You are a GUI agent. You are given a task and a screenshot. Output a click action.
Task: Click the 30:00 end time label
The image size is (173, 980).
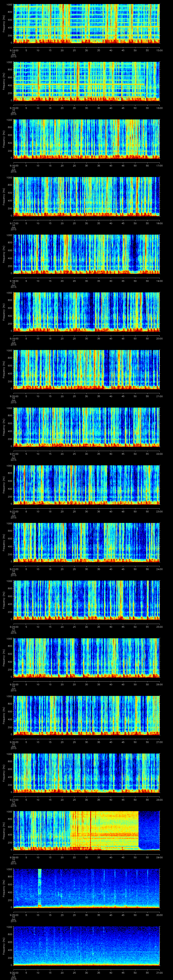tap(159, 915)
